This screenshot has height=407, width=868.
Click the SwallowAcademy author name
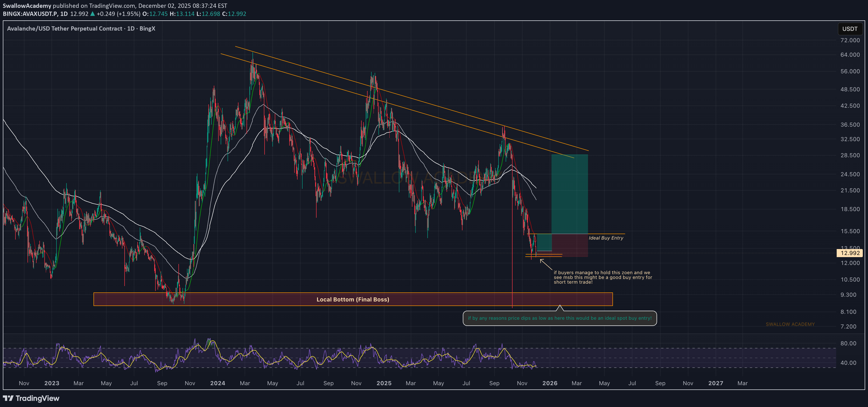coord(27,6)
